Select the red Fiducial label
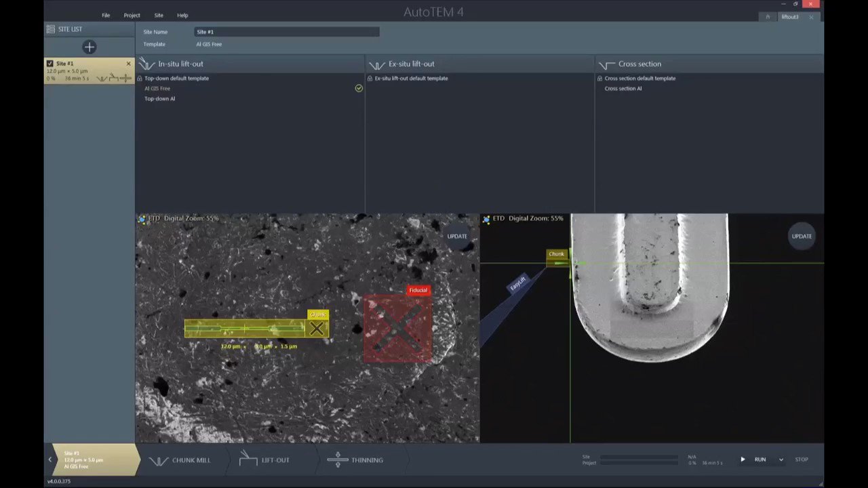 pyautogui.click(x=418, y=290)
